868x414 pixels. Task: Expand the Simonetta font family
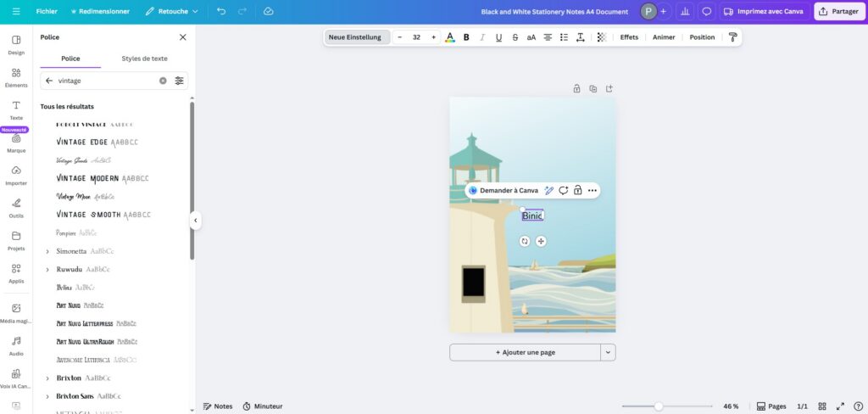47,251
